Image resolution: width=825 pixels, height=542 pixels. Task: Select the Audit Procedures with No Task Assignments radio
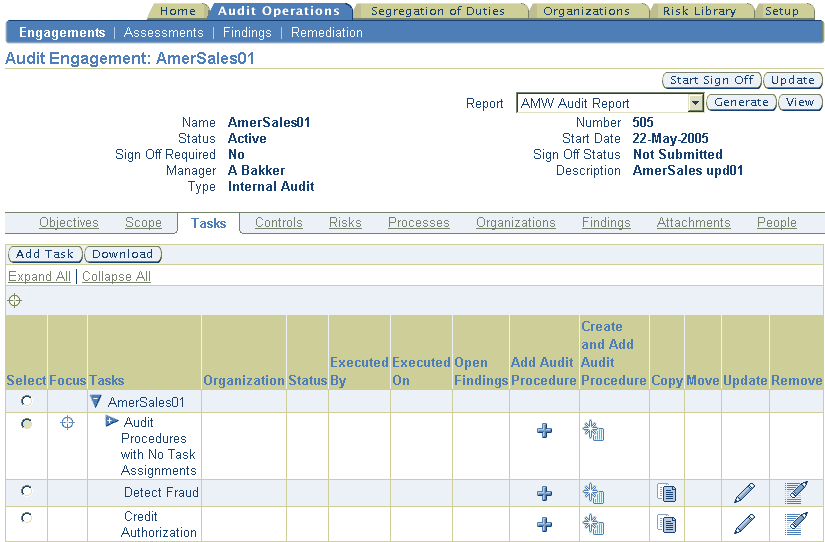(x=26, y=423)
